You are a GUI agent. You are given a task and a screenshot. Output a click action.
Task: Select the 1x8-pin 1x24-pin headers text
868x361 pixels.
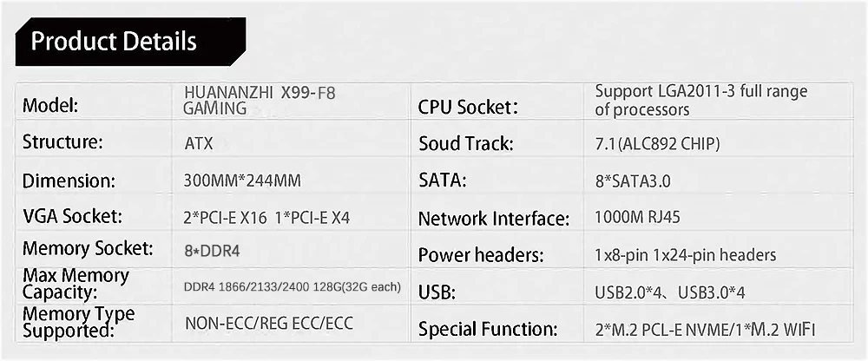pos(686,255)
